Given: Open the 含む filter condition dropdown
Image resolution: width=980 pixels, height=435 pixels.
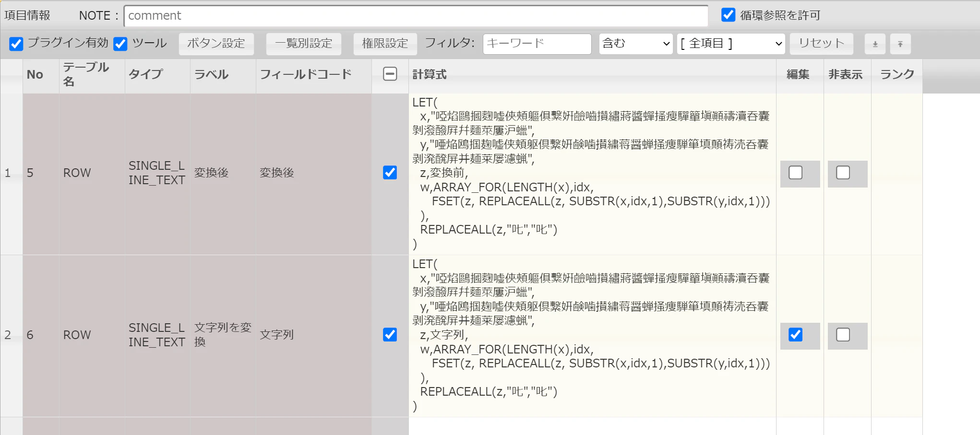Looking at the screenshot, I should pyautogui.click(x=636, y=44).
